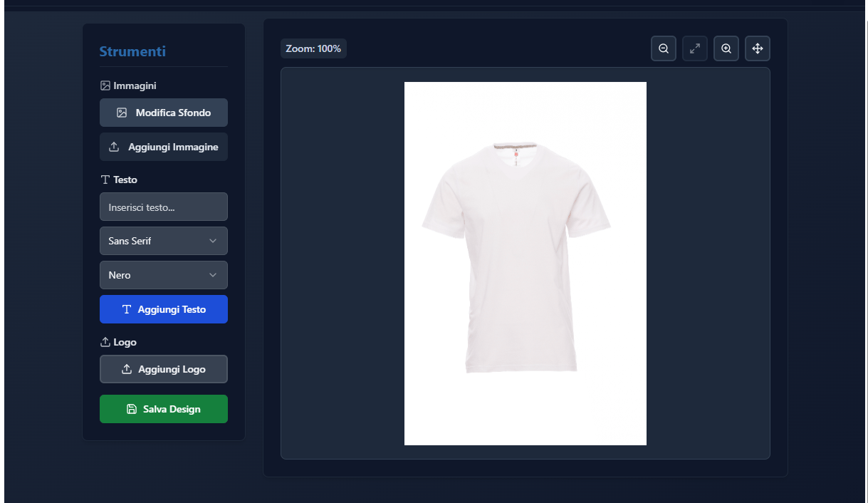Save with the green Salva Design button
The image size is (868, 503).
tap(164, 409)
